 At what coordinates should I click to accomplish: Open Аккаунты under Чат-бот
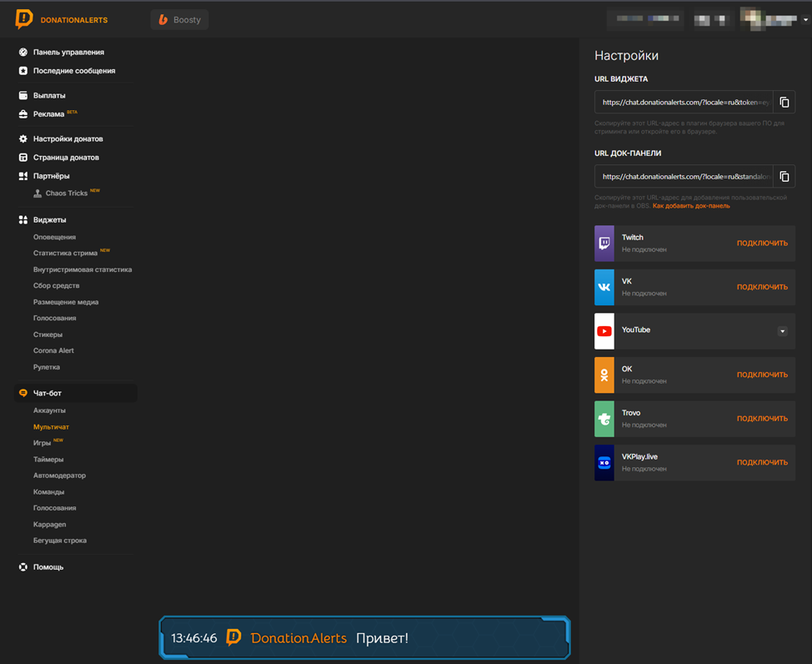click(x=49, y=410)
